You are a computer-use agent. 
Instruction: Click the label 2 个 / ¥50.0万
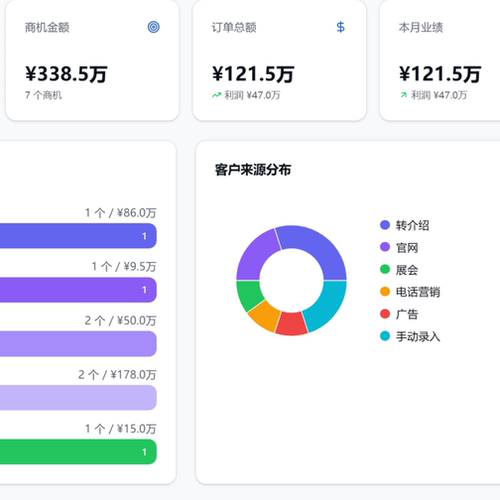120,321
